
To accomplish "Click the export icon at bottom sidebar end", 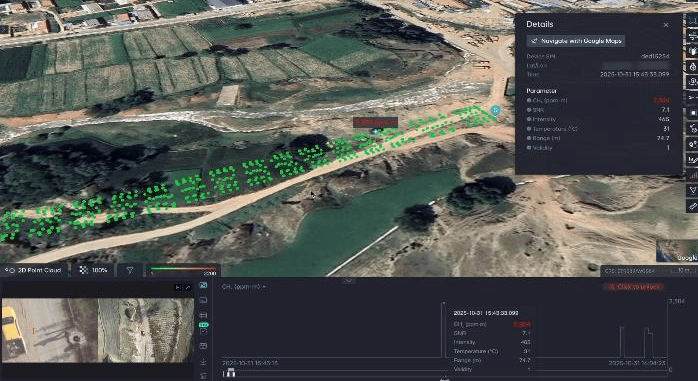I will coord(204,375).
